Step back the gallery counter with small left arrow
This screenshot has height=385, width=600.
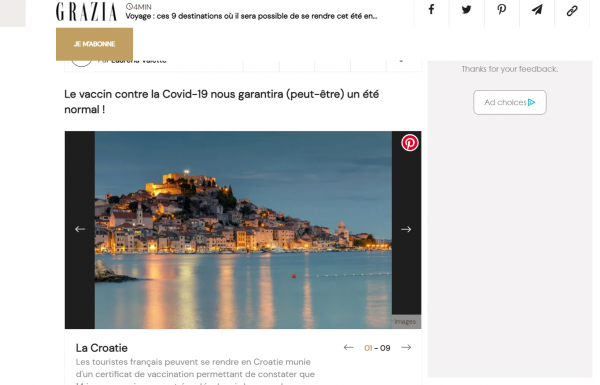(348, 347)
